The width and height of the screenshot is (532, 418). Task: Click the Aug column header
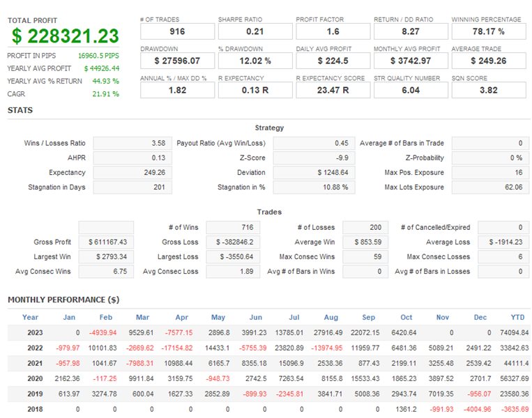click(x=331, y=317)
